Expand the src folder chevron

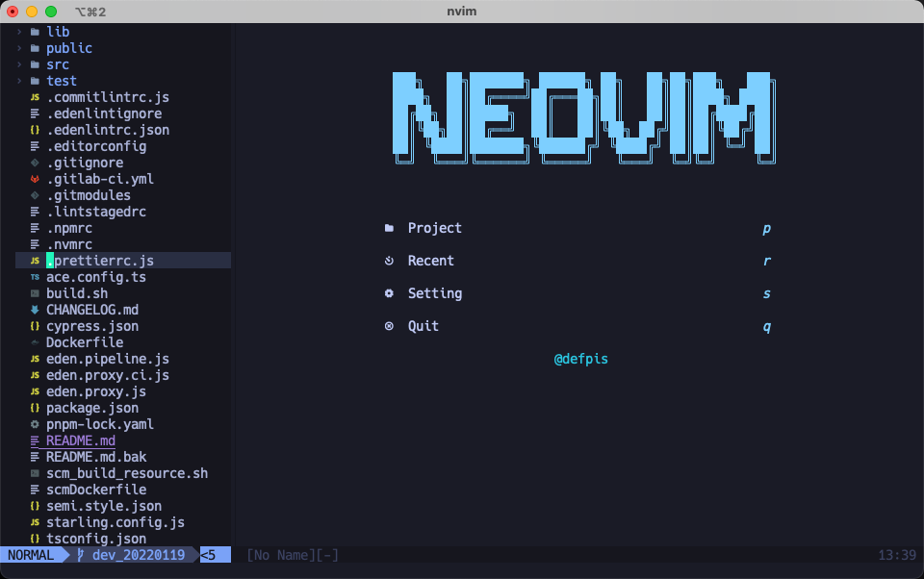(x=19, y=64)
